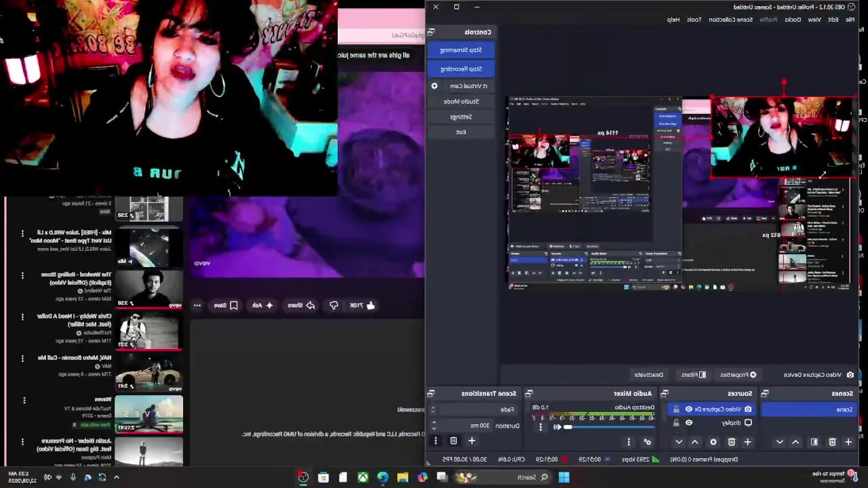Open the Edit menu in OBS
Screen dimensions: 868x488
(833, 20)
